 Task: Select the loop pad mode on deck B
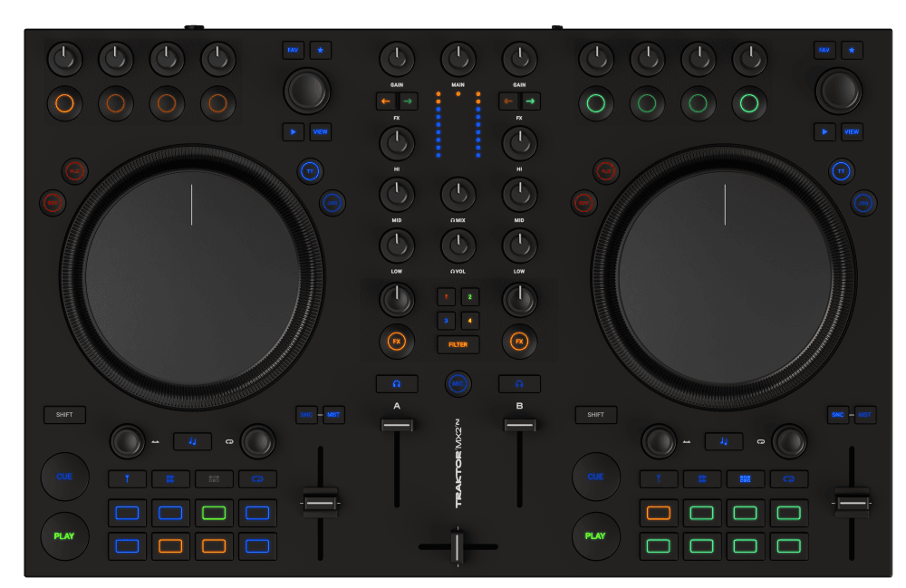tap(788, 479)
